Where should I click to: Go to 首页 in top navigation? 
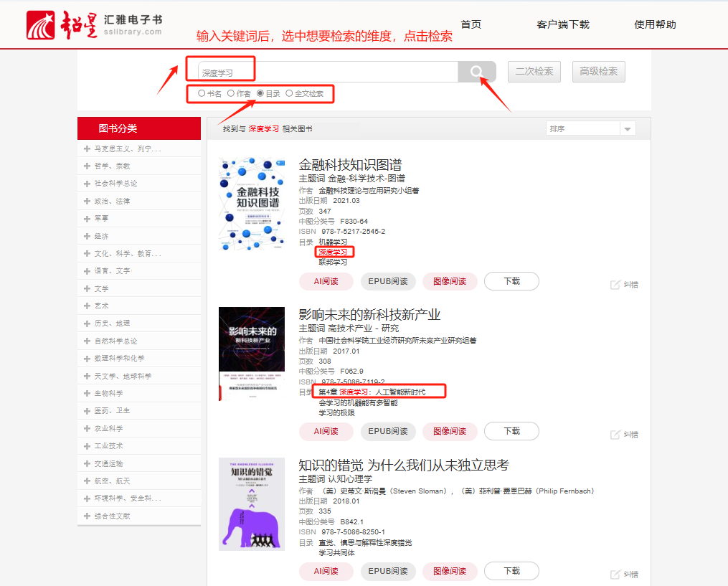point(471,24)
